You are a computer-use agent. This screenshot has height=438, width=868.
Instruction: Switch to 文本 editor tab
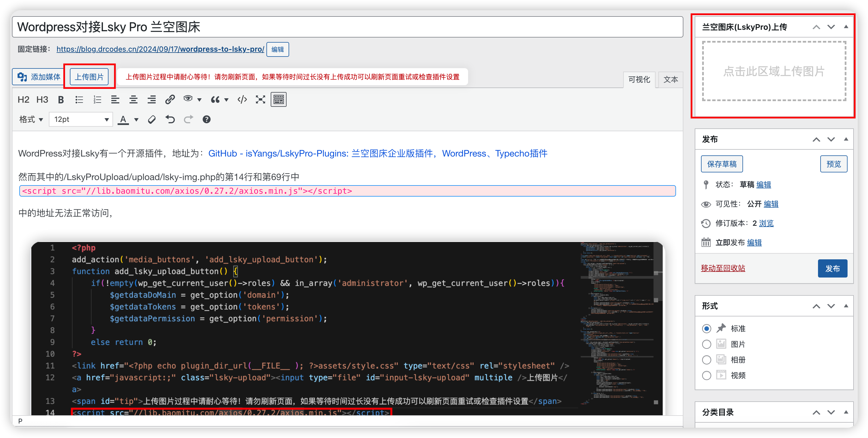pos(670,78)
